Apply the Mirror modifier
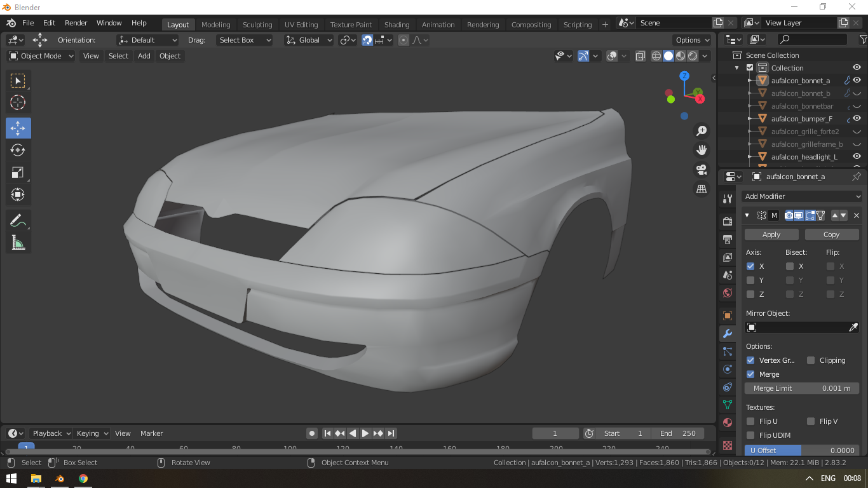This screenshot has width=868, height=488. coord(771,234)
